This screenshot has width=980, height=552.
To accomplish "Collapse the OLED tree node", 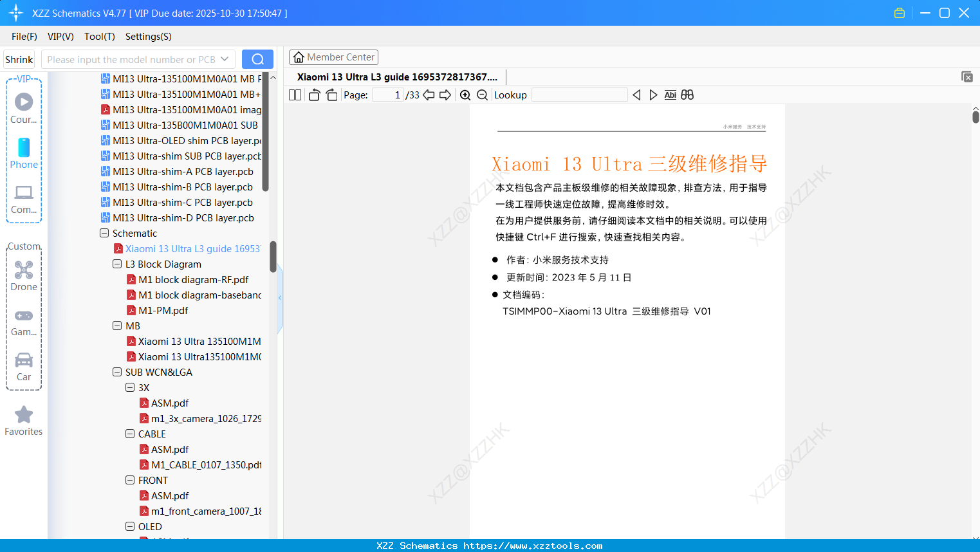I will pyautogui.click(x=129, y=526).
